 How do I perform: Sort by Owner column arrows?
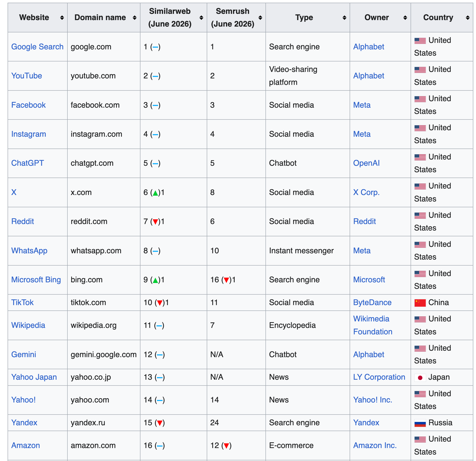click(x=405, y=17)
